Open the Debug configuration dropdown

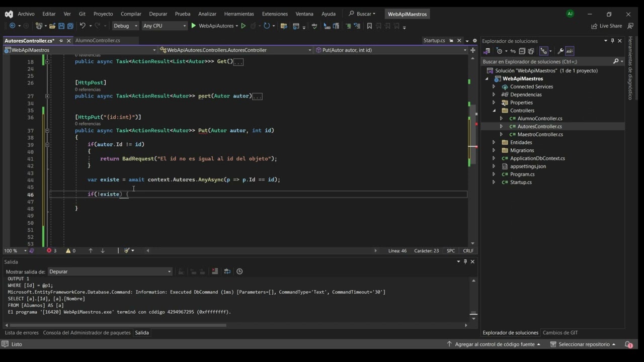click(x=125, y=26)
